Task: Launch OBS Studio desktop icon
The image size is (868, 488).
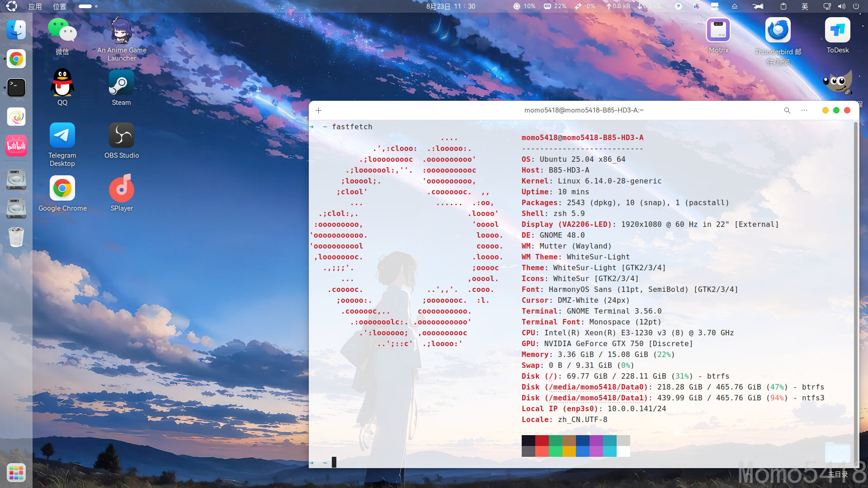Action: [x=121, y=136]
